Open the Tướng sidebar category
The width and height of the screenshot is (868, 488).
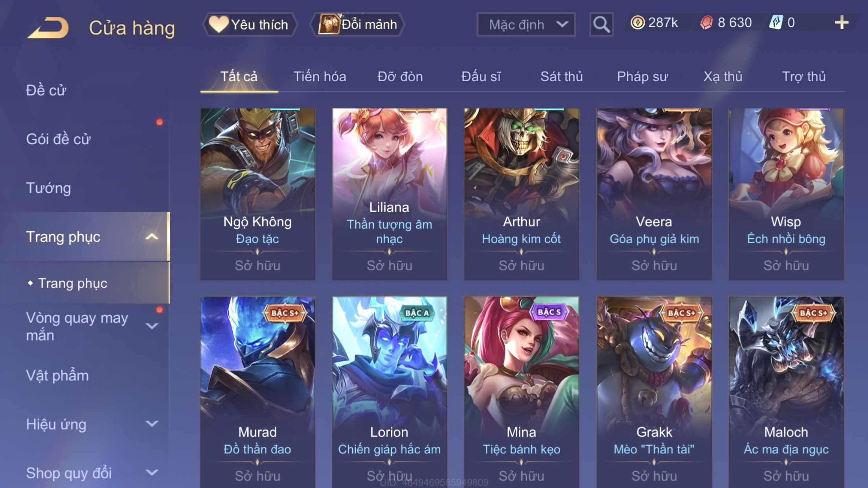(48, 188)
